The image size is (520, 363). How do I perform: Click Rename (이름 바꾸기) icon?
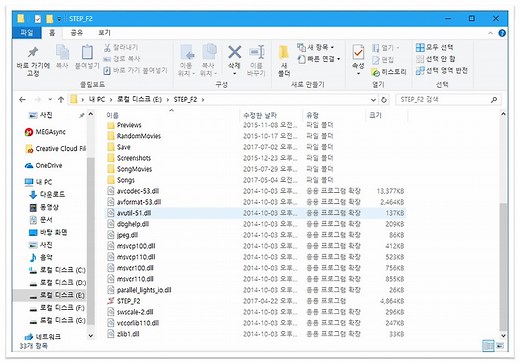click(256, 61)
